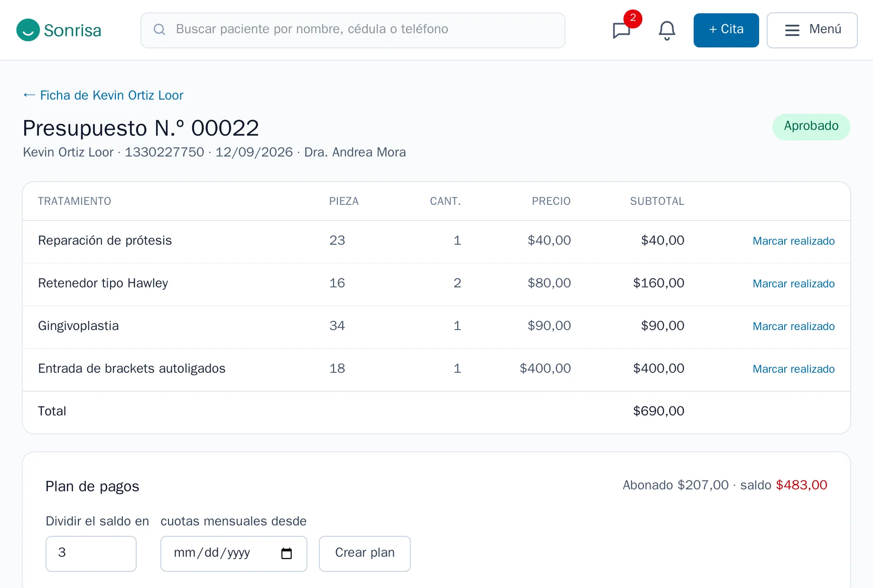873x588 pixels.
Task: Click the total amount $690,00
Action: pyautogui.click(x=659, y=411)
